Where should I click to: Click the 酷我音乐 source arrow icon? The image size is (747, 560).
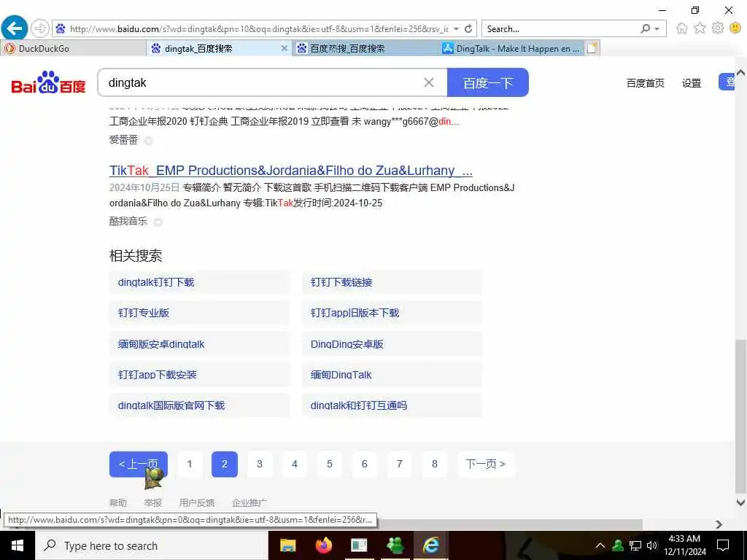point(158,222)
